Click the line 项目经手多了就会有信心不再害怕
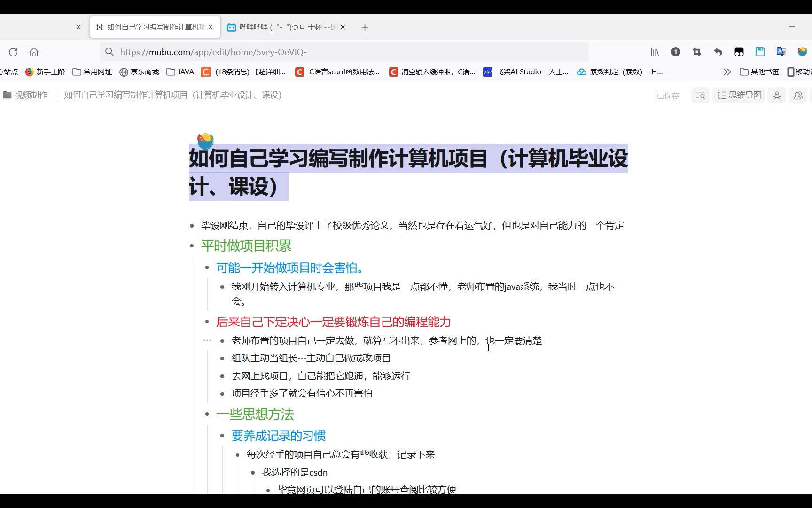This screenshot has height=508, width=812. 302,394
